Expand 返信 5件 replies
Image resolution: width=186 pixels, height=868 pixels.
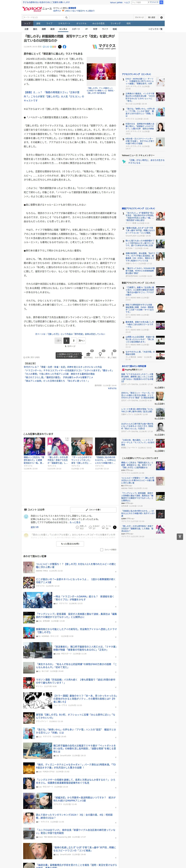(34, 527)
